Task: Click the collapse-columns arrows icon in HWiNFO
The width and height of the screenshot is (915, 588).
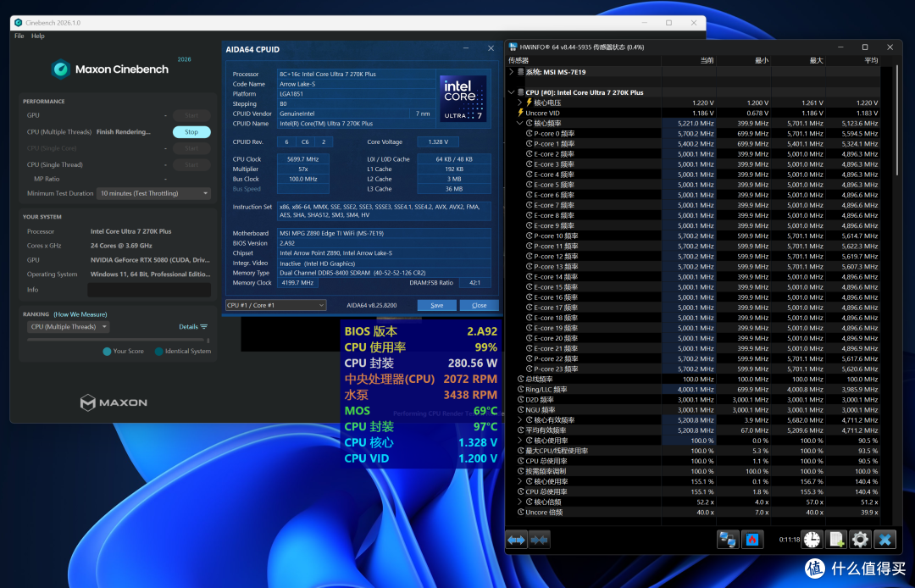Action: (x=539, y=540)
